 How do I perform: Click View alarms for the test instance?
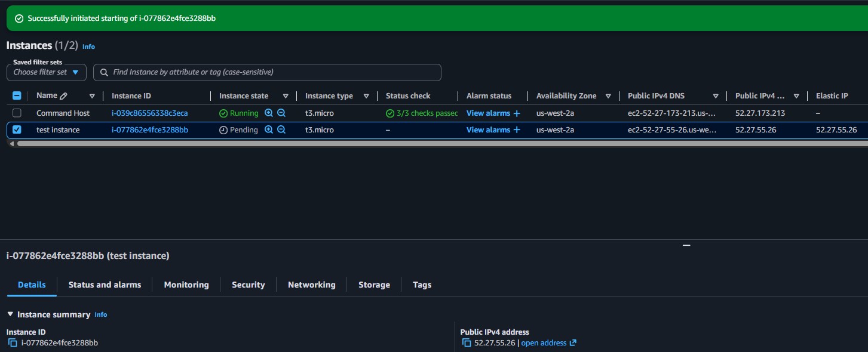pos(489,129)
